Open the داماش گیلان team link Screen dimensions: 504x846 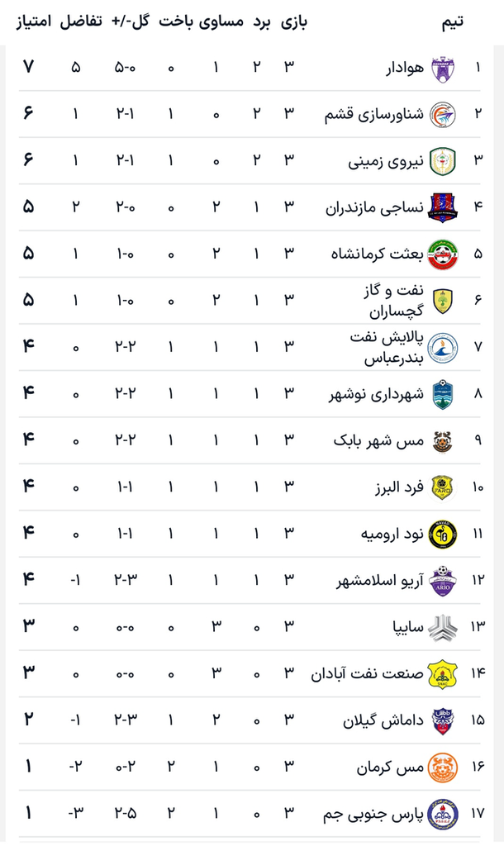pyautogui.click(x=383, y=720)
